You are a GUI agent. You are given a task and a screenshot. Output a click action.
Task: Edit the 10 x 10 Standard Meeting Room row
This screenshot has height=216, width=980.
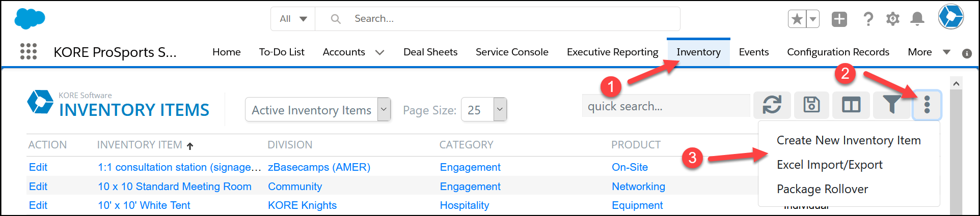click(x=38, y=187)
